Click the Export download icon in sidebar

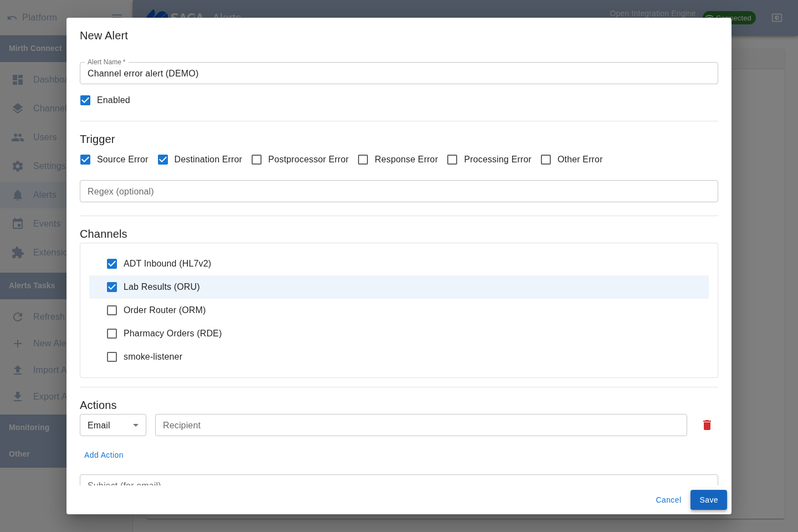point(18,397)
